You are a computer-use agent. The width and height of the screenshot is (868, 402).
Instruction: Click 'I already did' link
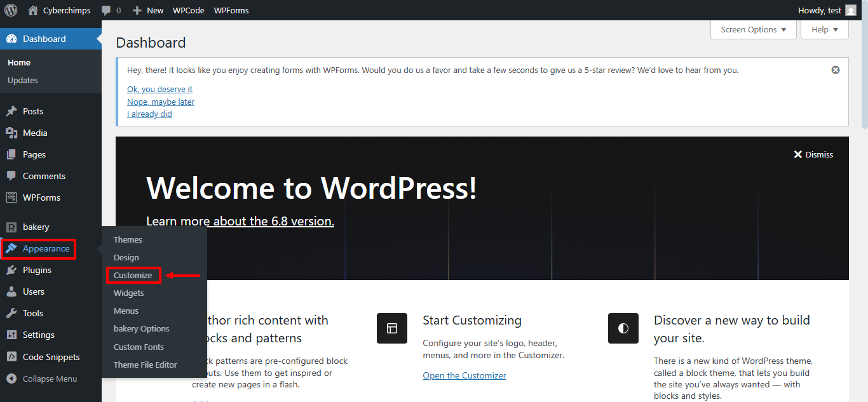149,114
